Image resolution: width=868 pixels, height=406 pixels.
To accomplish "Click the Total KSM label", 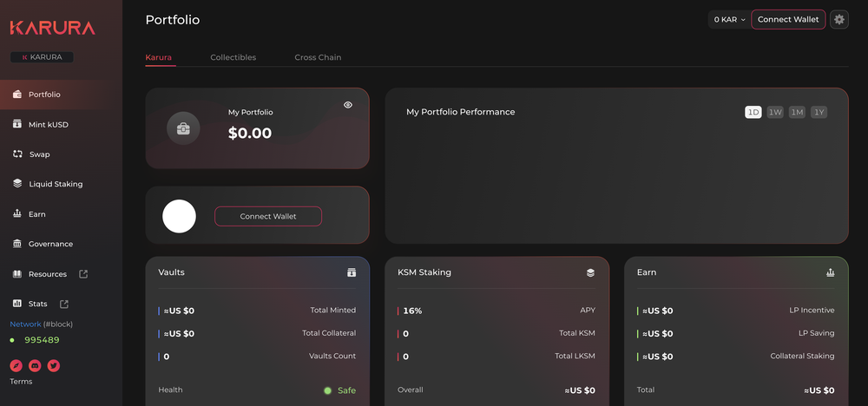I will [x=577, y=333].
